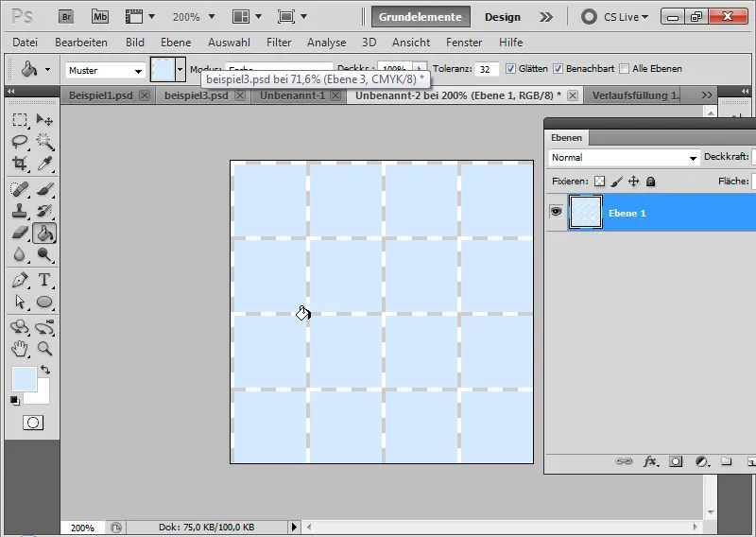Open the View Extras dropdown
Image resolution: width=756 pixels, height=537 pixels.
140,17
